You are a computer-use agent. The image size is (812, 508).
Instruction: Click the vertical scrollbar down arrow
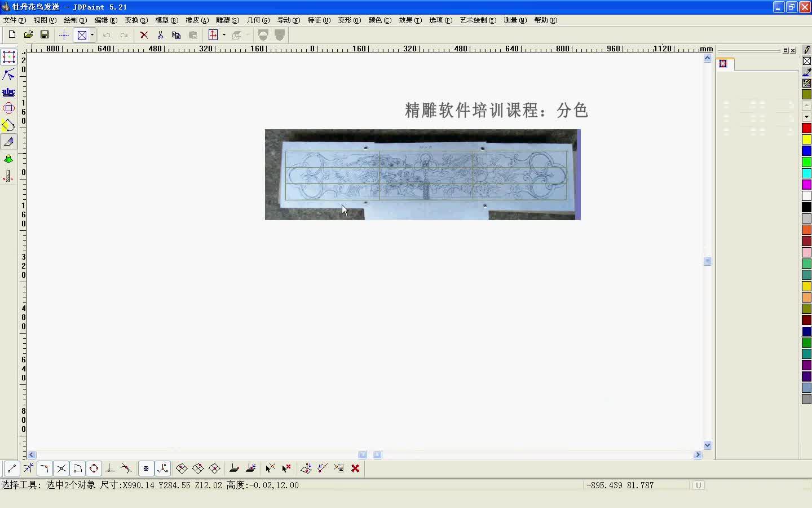(708, 445)
